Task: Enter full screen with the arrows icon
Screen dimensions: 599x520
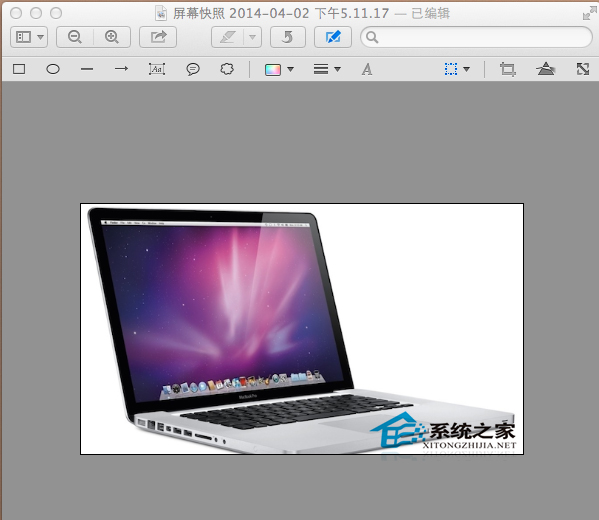Action: click(x=589, y=14)
